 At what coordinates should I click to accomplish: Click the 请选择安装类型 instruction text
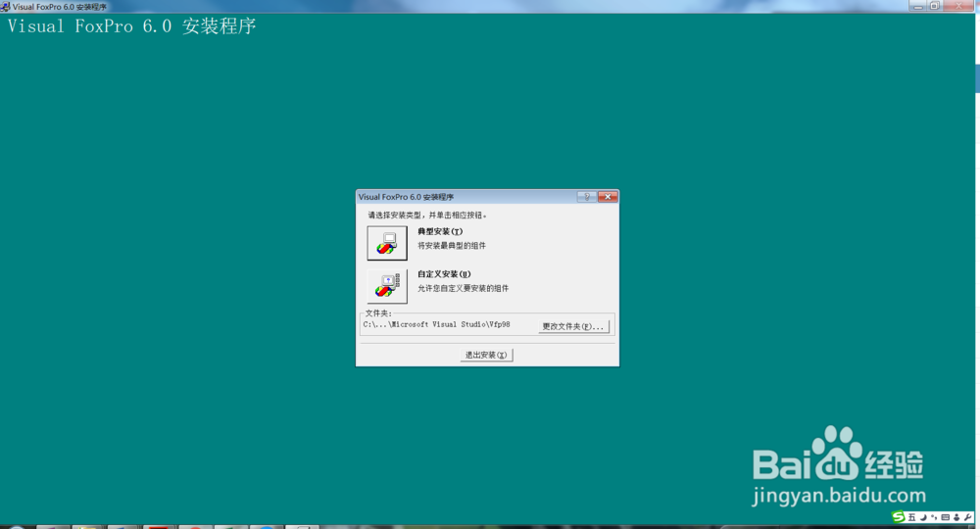click(427, 215)
